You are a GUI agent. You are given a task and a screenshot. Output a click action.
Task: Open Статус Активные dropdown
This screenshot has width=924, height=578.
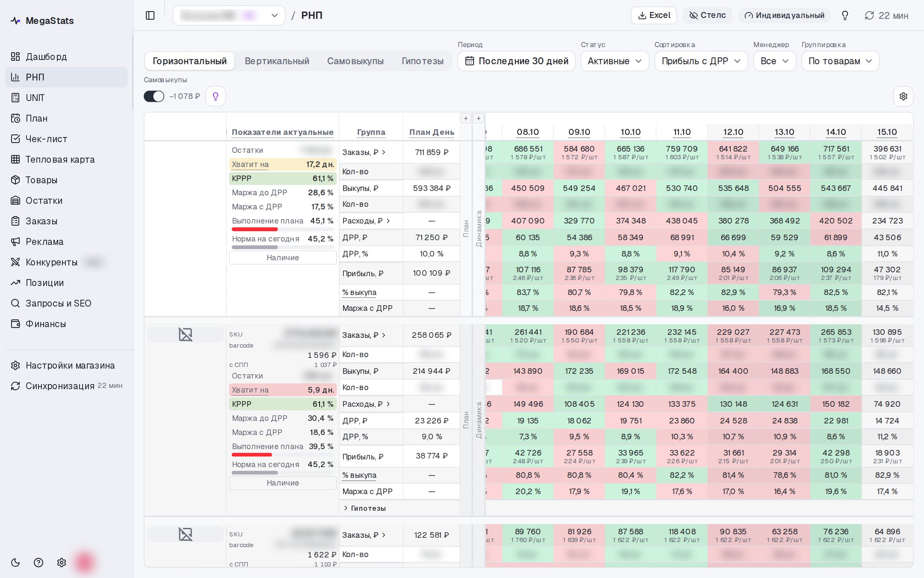pyautogui.click(x=615, y=61)
